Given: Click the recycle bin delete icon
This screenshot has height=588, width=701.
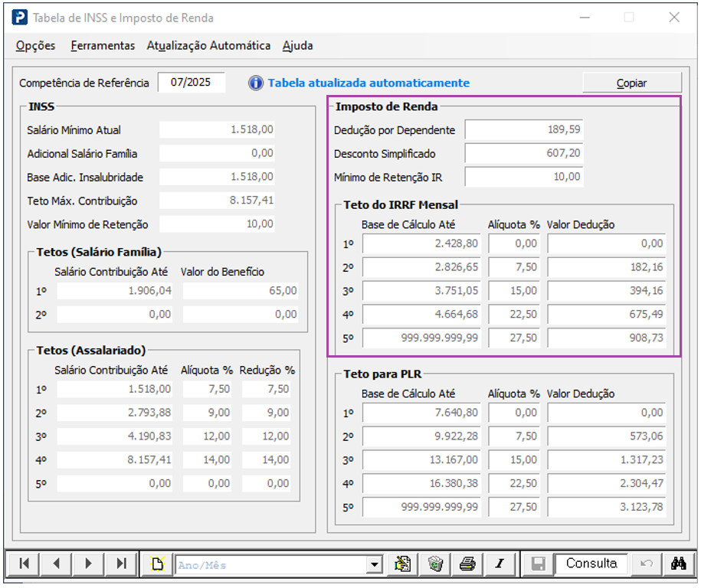Looking at the screenshot, I should pos(435,564).
